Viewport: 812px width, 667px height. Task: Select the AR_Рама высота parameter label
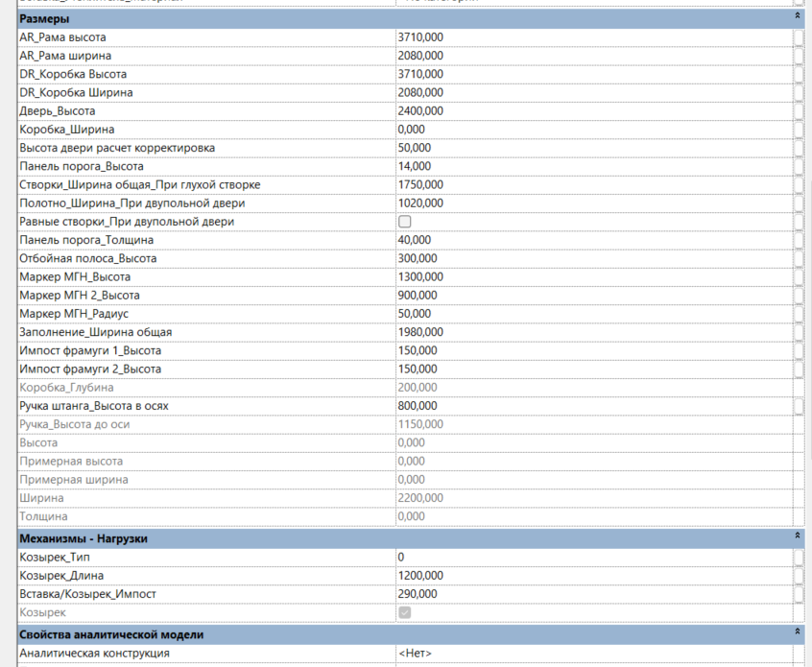(x=62, y=37)
